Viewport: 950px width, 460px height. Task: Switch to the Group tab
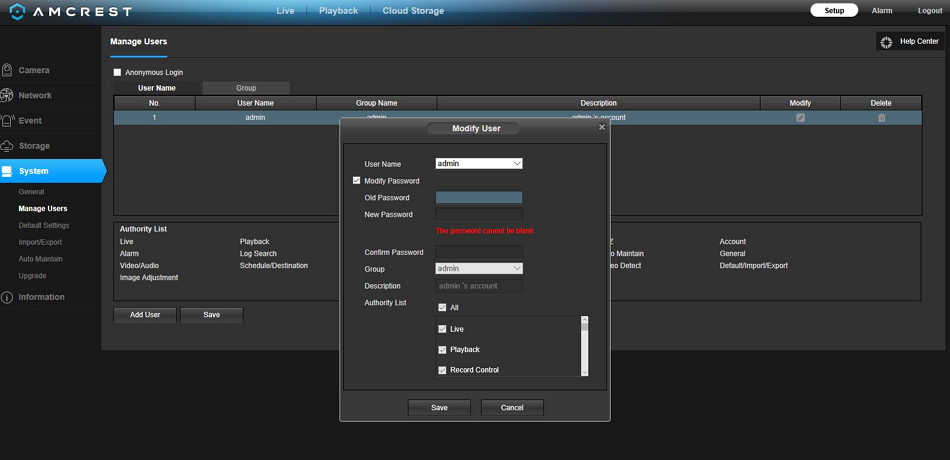(246, 88)
